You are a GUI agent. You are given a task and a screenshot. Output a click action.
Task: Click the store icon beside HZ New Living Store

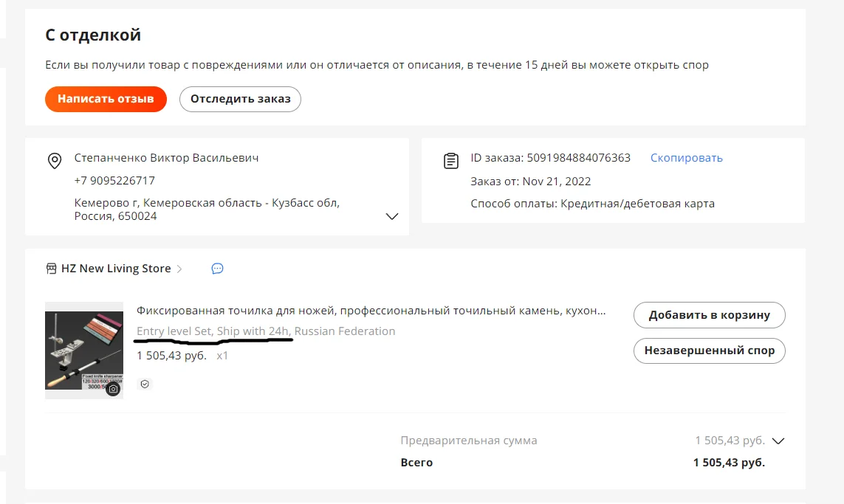(51, 269)
